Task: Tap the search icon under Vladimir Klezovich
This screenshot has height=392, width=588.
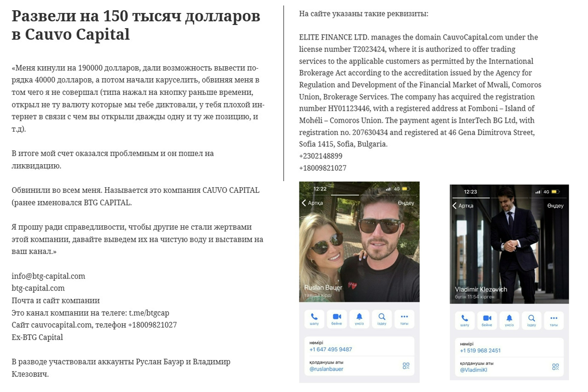Action: 532,320
